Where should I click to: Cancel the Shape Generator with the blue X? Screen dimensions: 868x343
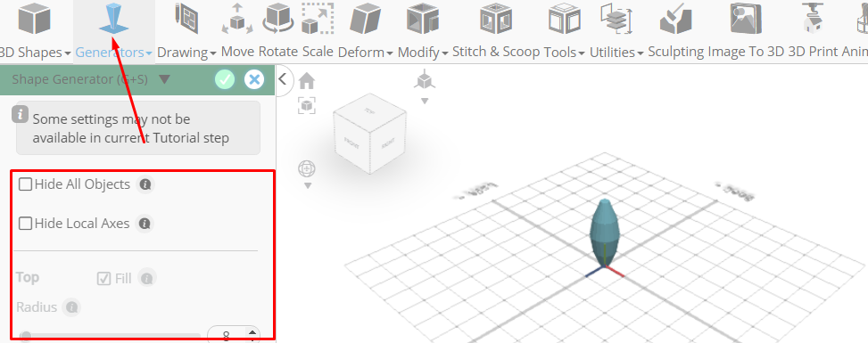(254, 79)
